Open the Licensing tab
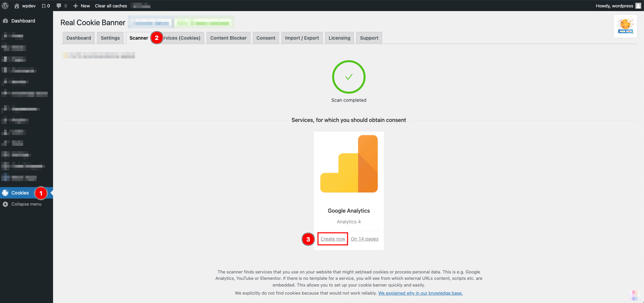Screen dimensions: 644x303 pyautogui.click(x=339, y=38)
